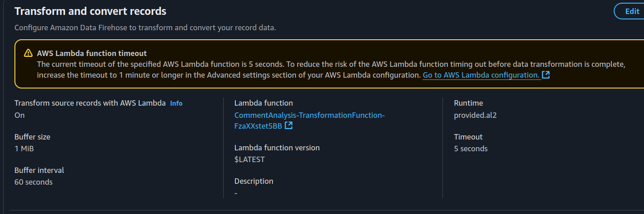Open Info next to Transform source records
Screen dimensions: 644x214
pos(176,103)
